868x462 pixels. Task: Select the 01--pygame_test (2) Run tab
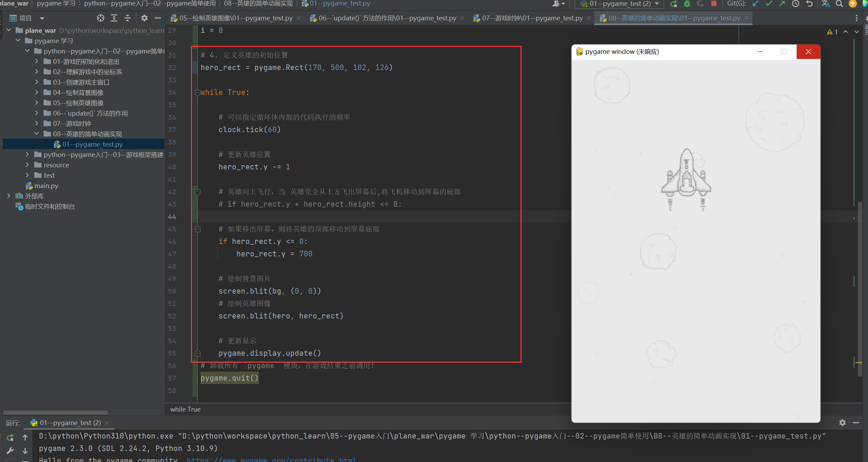[70, 423]
